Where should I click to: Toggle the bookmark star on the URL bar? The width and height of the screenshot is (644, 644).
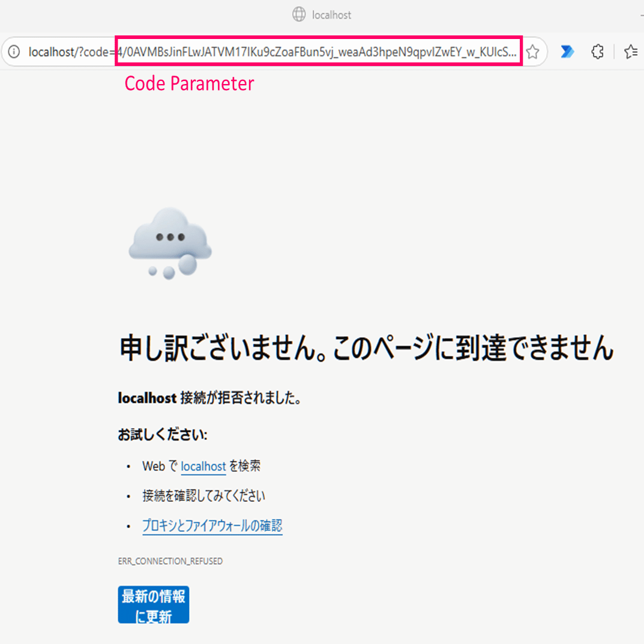point(532,52)
